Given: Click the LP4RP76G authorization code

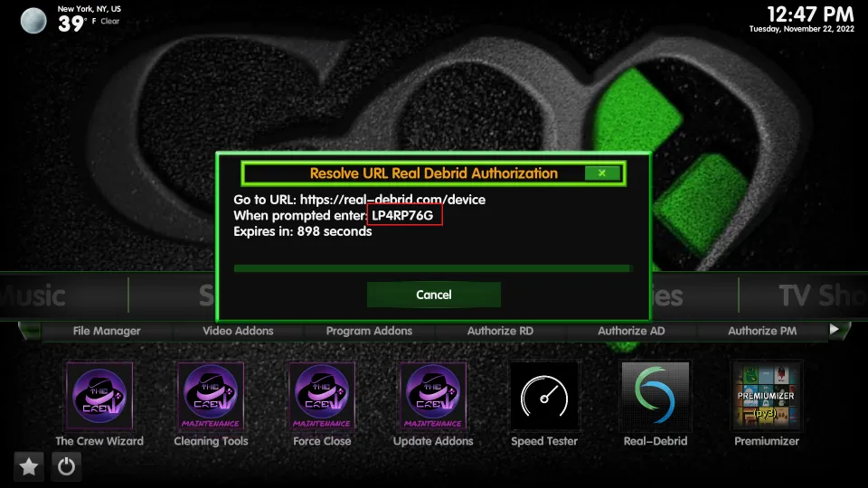Looking at the screenshot, I should [402, 215].
